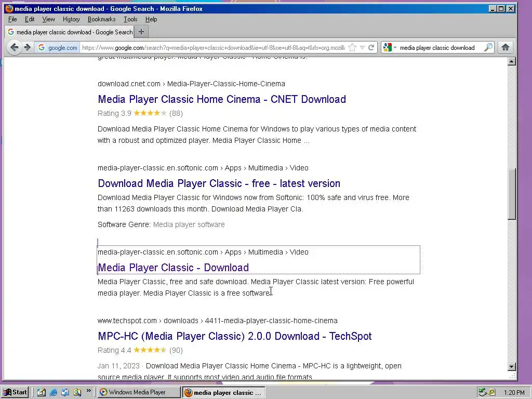
Task: Click the folder search quick launch icon
Action: [77, 392]
